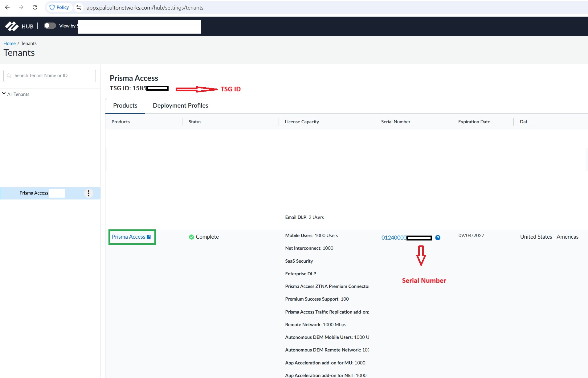Click the browser back arrow
Image resolution: width=588 pixels, height=378 pixels.
[x=7, y=7]
